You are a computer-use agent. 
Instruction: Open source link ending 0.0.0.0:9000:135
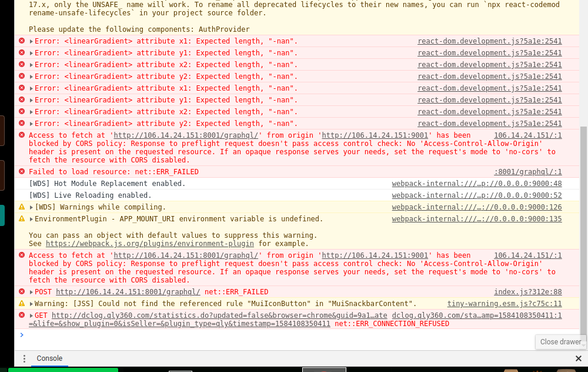(477, 219)
